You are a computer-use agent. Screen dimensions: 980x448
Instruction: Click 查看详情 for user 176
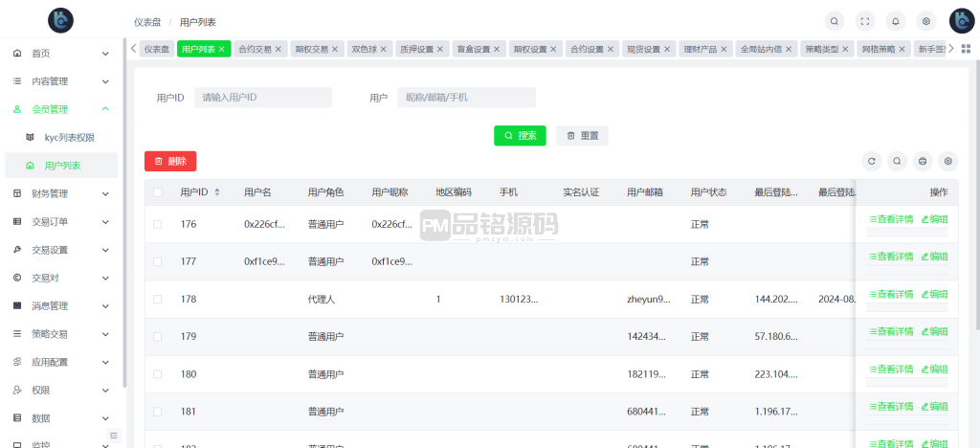pyautogui.click(x=891, y=219)
